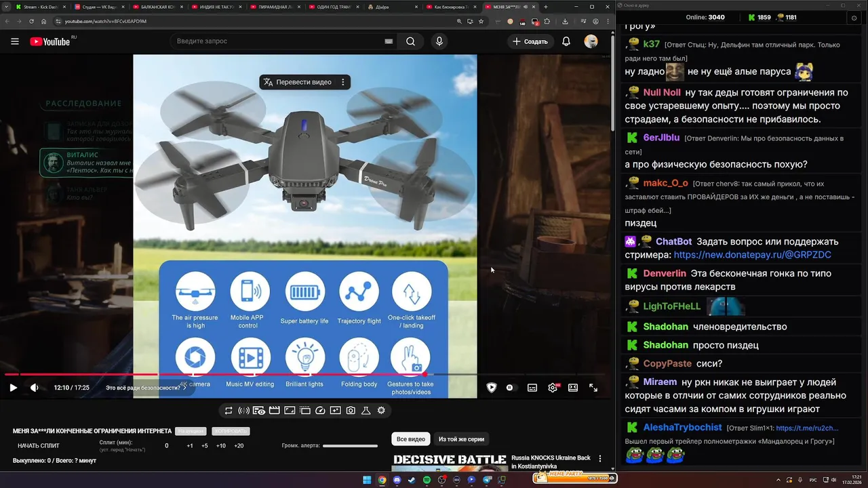
Task: Open Russia KNOCKS Ukraine Back video options menu
Action: coord(600,459)
